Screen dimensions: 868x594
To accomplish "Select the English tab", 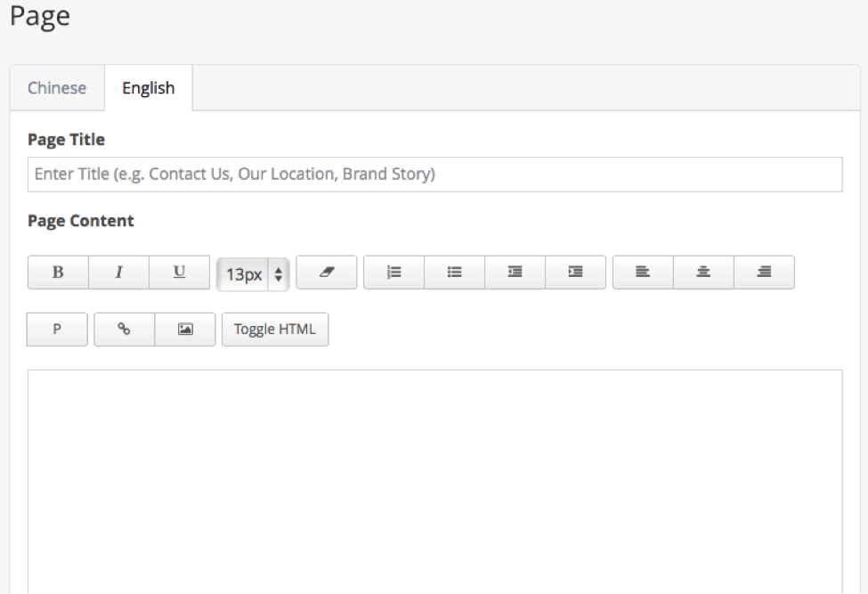I will (x=149, y=88).
